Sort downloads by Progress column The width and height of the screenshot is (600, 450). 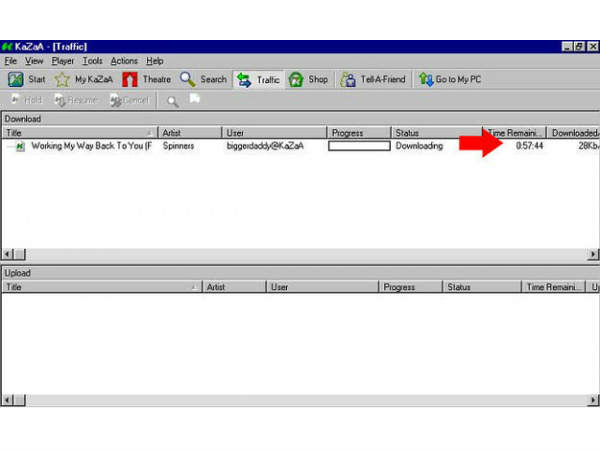359,133
